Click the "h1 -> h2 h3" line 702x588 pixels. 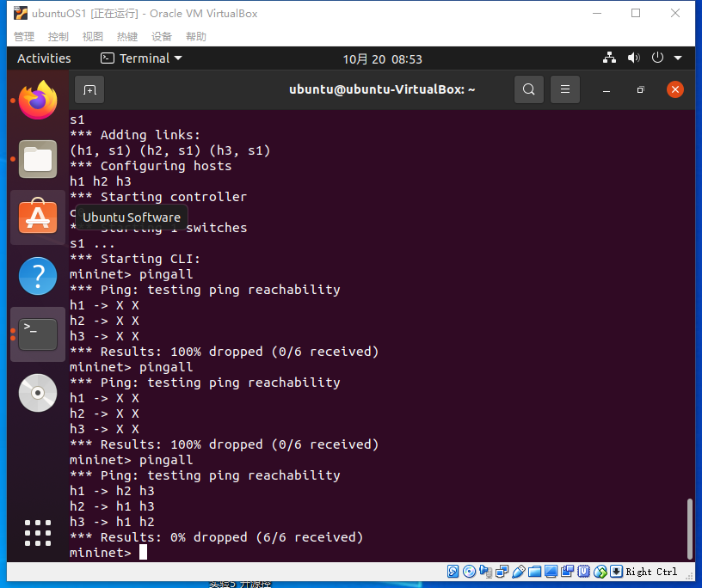point(112,491)
